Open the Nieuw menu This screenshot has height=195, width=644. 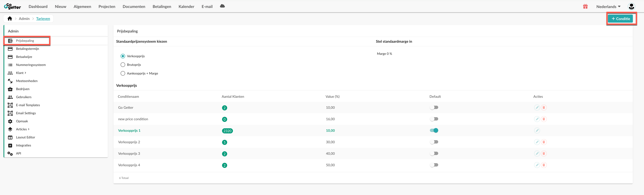point(61,7)
